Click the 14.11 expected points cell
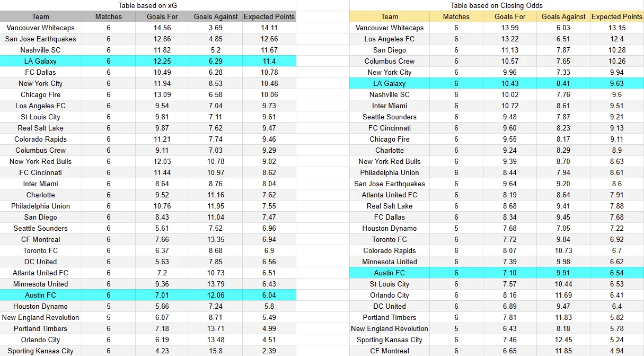644x356 pixels. 269,28
